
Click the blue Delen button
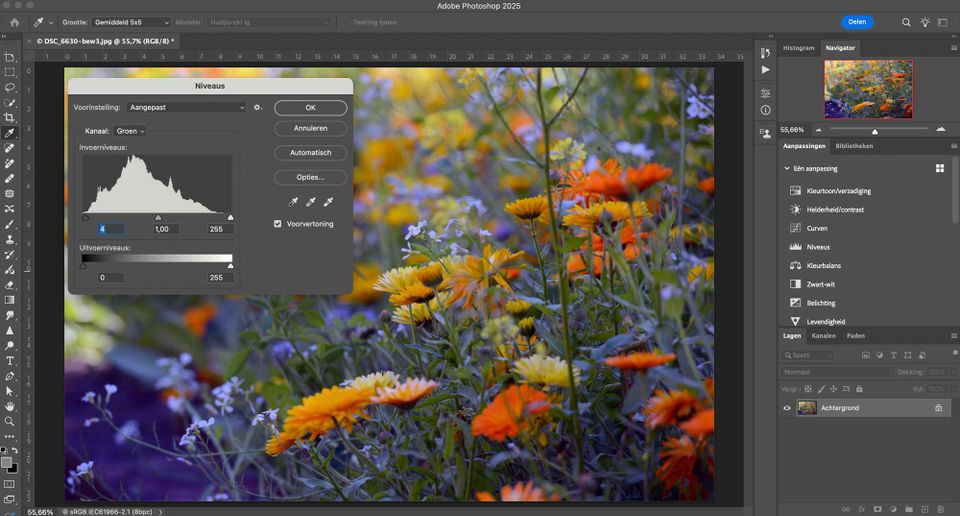(x=856, y=22)
